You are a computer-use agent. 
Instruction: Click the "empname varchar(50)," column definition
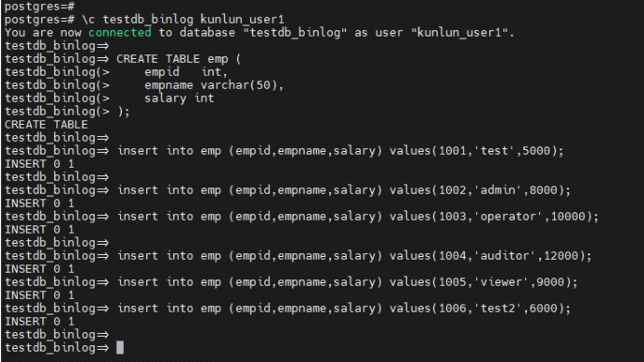pyautogui.click(x=214, y=85)
